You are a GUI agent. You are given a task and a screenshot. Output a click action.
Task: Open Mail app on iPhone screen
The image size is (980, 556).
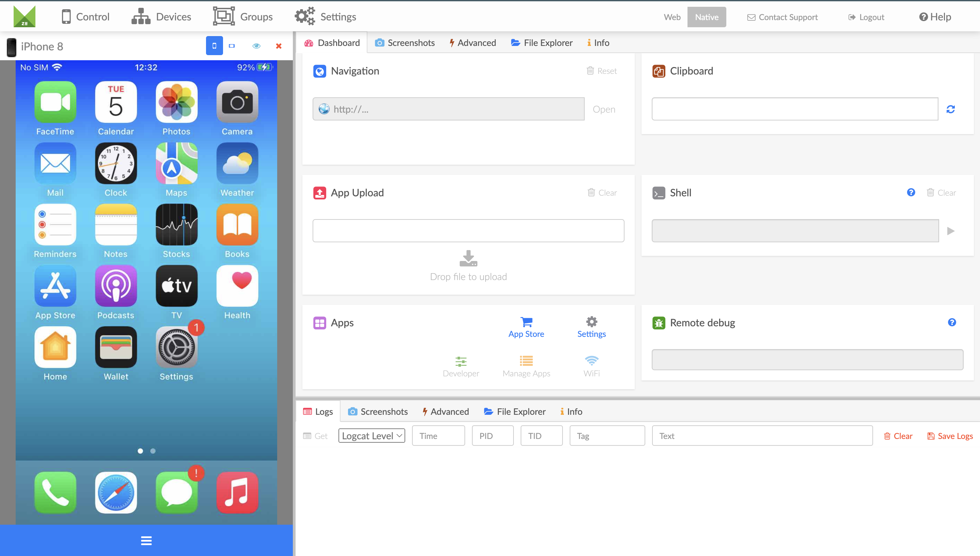(x=55, y=163)
